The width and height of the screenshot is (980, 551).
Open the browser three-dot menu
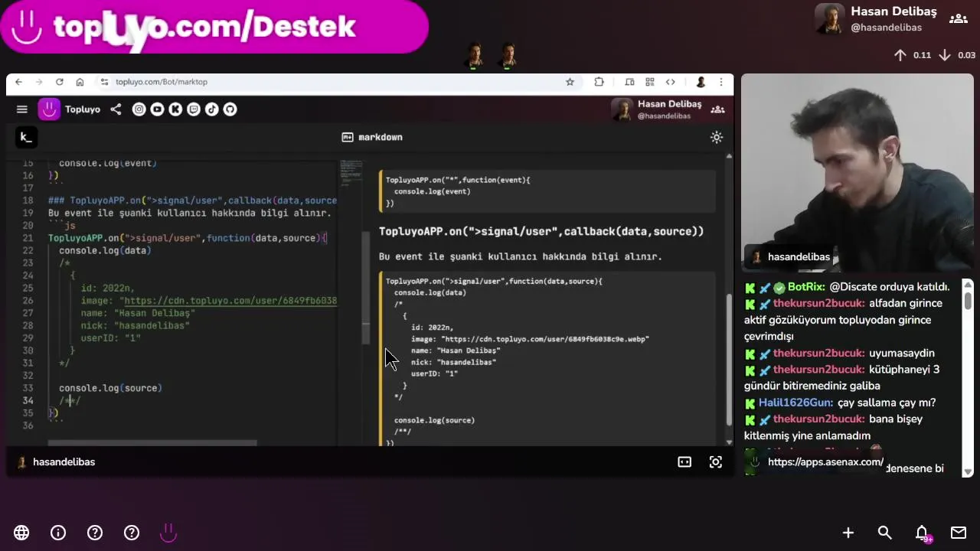(720, 82)
